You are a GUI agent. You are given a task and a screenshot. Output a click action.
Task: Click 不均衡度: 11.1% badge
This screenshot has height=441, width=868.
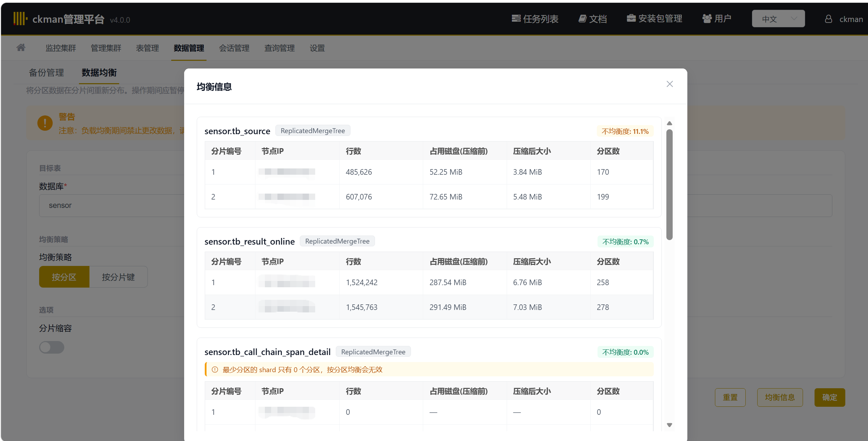[x=625, y=131]
